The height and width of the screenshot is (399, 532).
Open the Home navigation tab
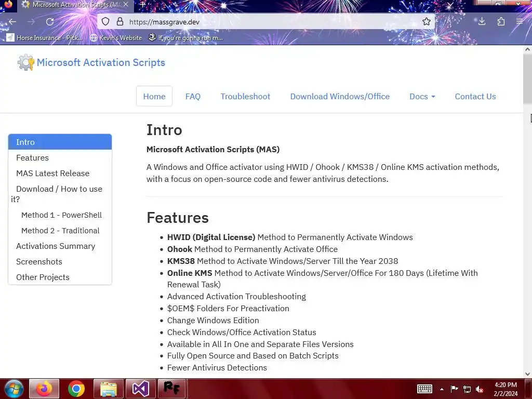(x=154, y=96)
